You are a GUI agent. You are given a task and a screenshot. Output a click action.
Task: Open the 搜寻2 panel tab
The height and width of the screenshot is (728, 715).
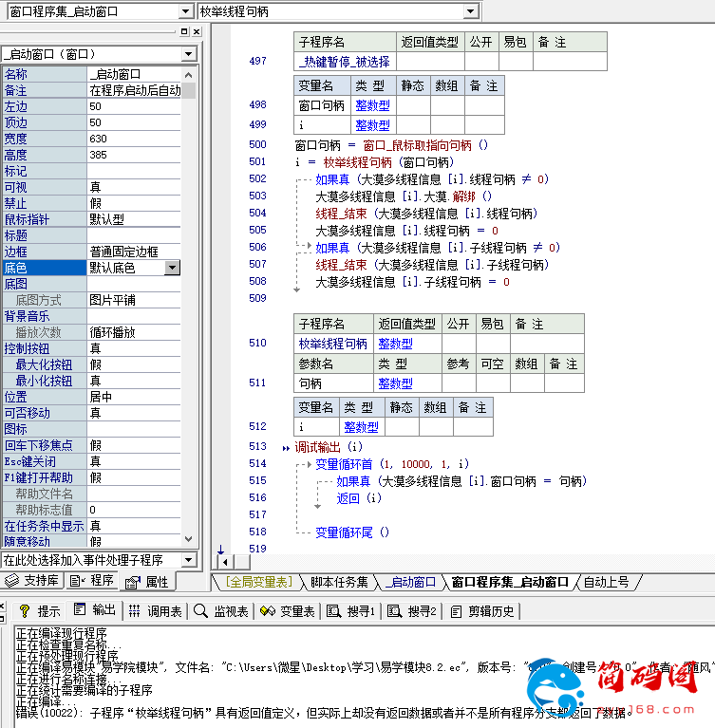[412, 611]
